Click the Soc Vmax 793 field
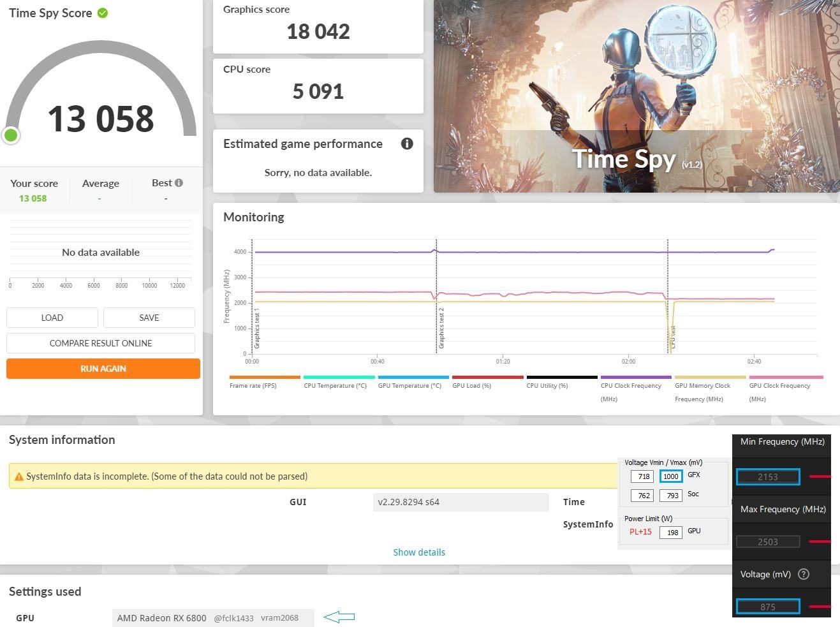This screenshot has height=627, width=840. [x=671, y=495]
